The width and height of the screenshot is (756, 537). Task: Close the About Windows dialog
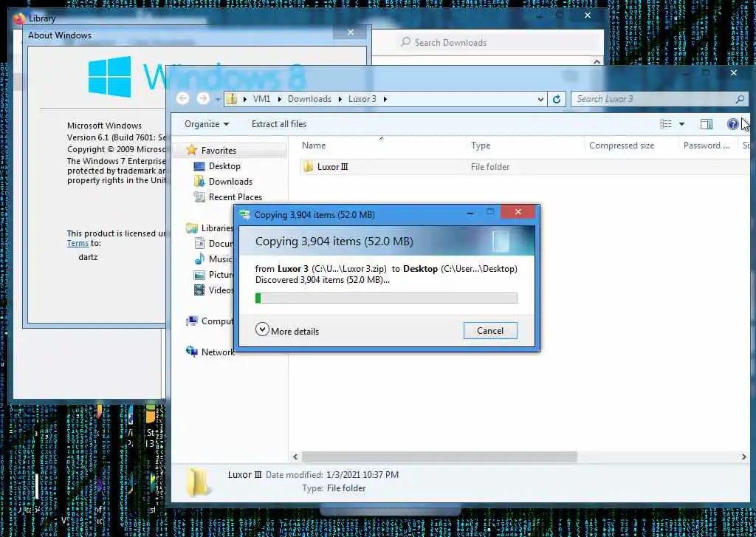tap(351, 33)
